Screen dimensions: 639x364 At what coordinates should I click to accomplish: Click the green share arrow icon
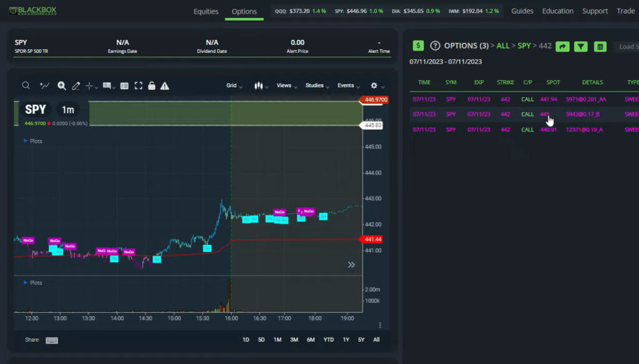[562, 46]
